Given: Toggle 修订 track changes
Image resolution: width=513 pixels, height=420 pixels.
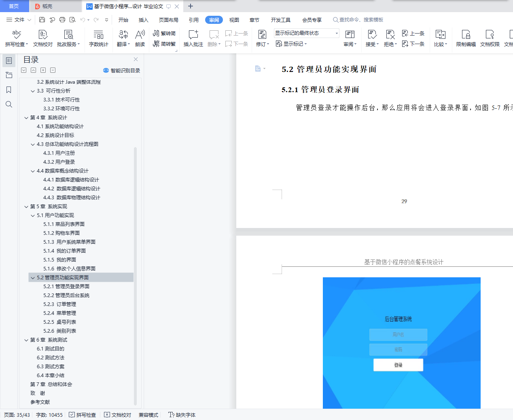Looking at the screenshot, I should tap(262, 38).
